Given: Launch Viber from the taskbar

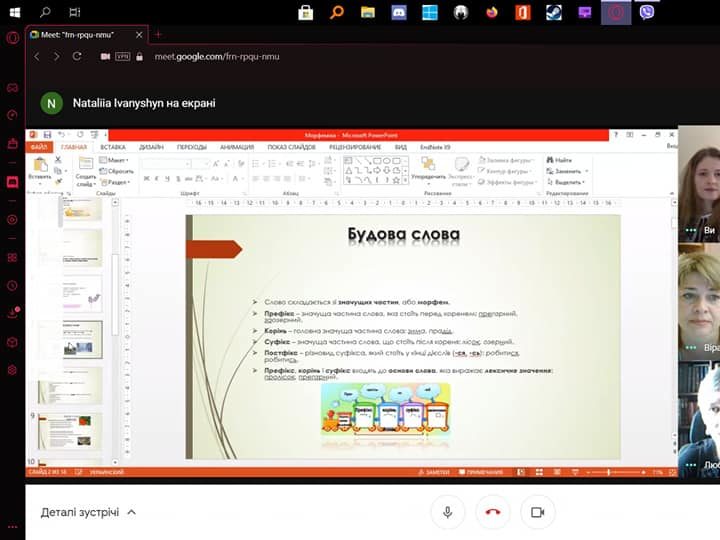Looking at the screenshot, I should 647,12.
